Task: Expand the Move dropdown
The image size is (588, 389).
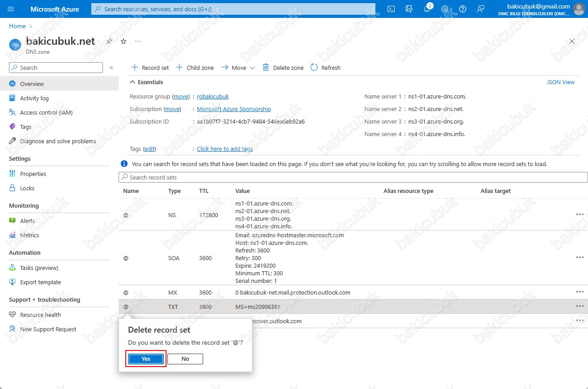Action: coord(238,68)
